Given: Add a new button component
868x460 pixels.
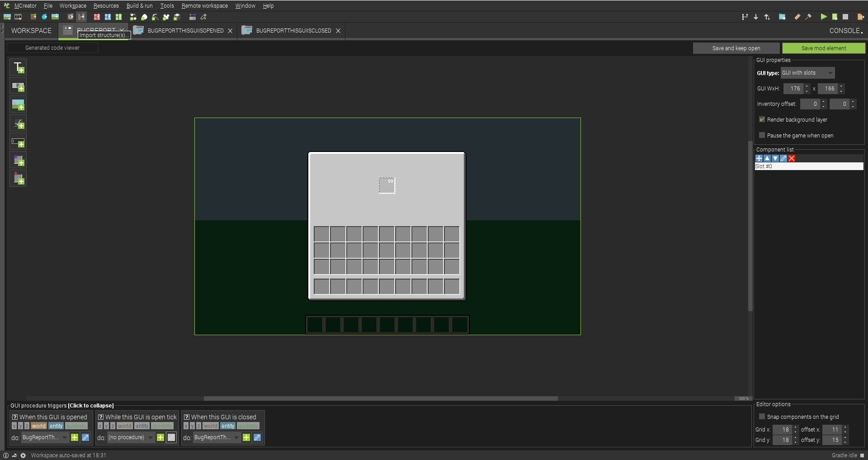Looking at the screenshot, I should tap(18, 86).
